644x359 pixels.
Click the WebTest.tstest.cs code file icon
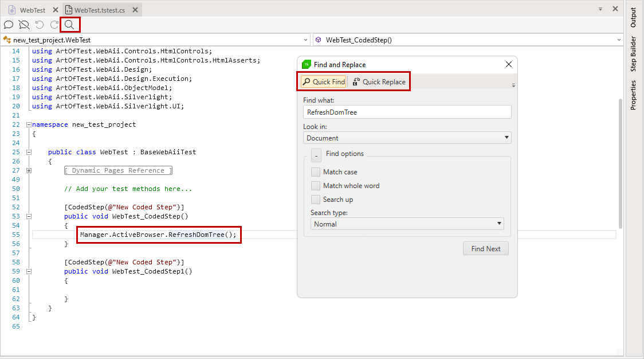(69, 10)
